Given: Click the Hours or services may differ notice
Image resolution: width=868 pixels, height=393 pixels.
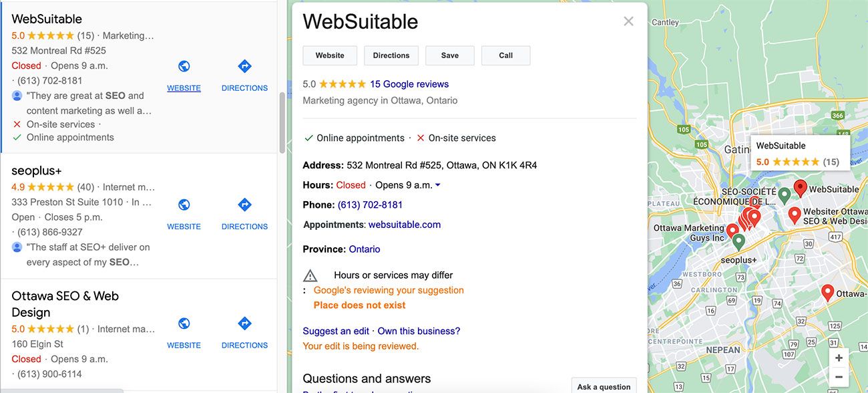Looking at the screenshot, I should [393, 275].
